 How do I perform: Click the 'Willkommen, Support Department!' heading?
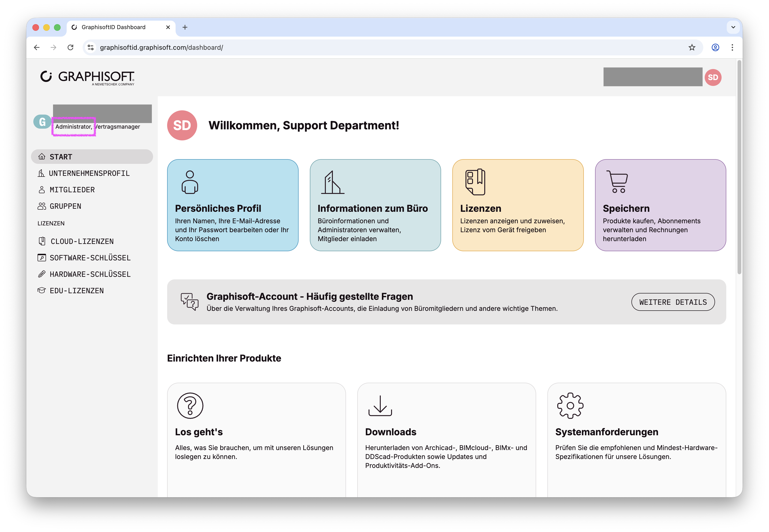point(304,125)
